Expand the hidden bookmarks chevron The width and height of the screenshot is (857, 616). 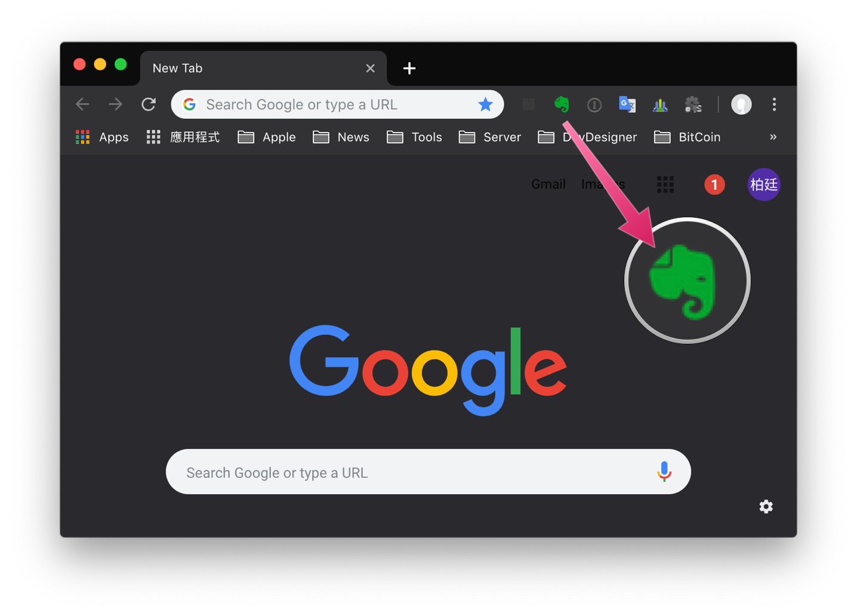click(x=773, y=137)
